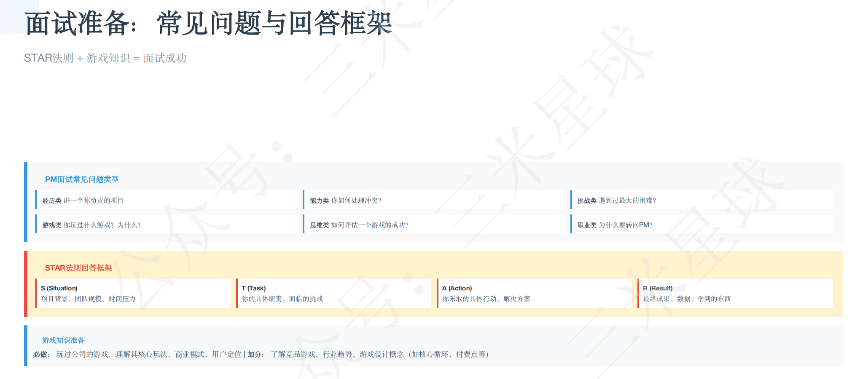This screenshot has width=868, height=379.
Task: Click the blue accent bar beside PM面试 section
Action: pyautogui.click(x=26, y=202)
